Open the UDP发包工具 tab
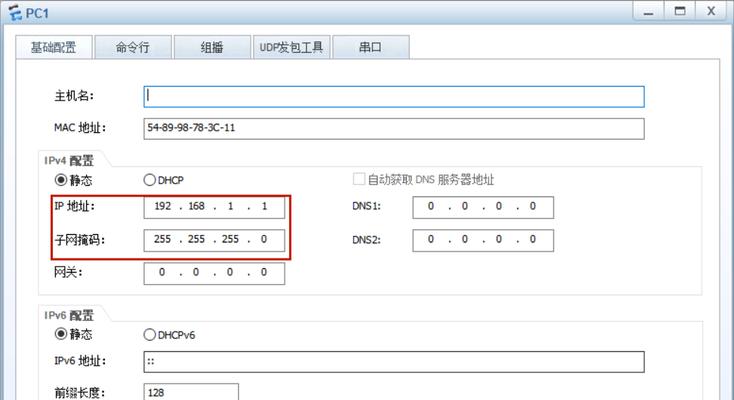734x400 pixels. 292,47
